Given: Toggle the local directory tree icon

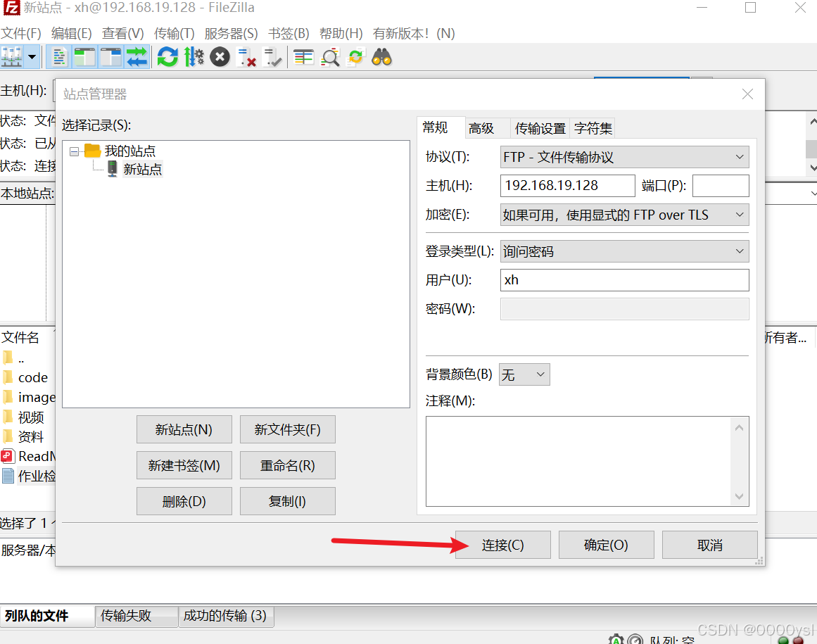Looking at the screenshot, I should (85, 57).
